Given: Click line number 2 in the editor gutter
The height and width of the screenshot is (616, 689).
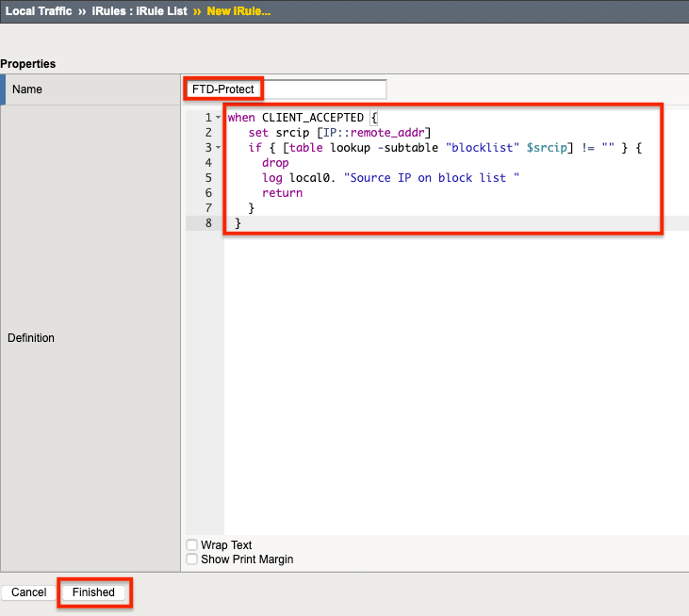Looking at the screenshot, I should (208, 133).
